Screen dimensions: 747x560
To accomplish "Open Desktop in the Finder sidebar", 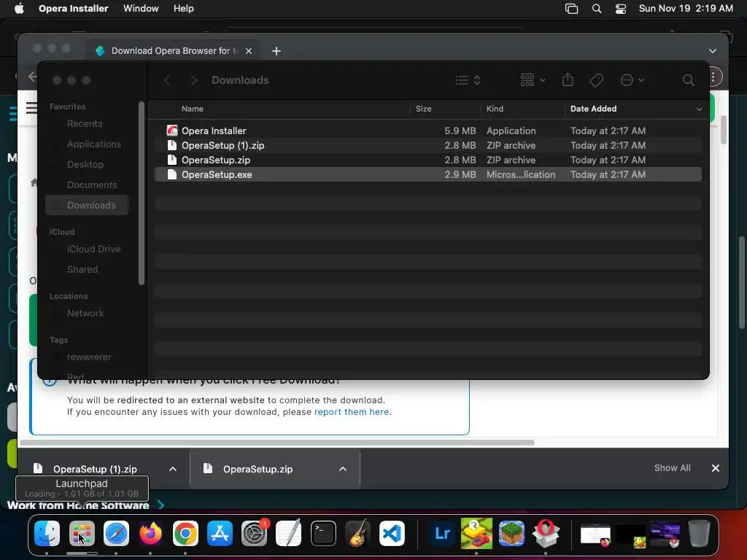I will click(x=85, y=164).
